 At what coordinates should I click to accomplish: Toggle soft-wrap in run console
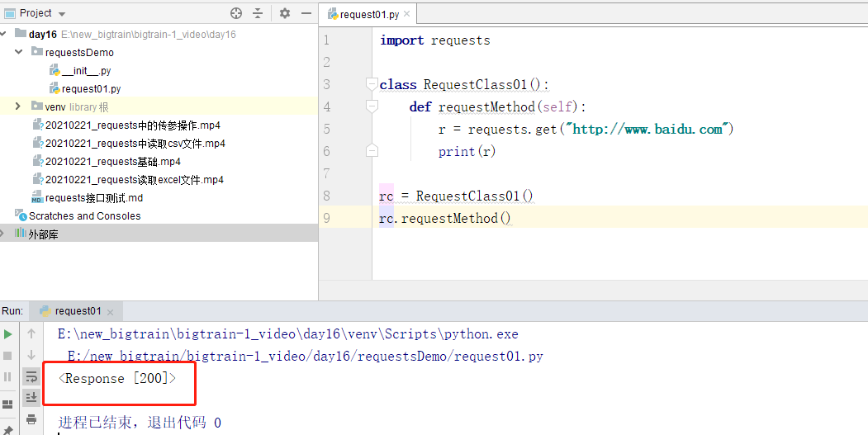(31, 377)
